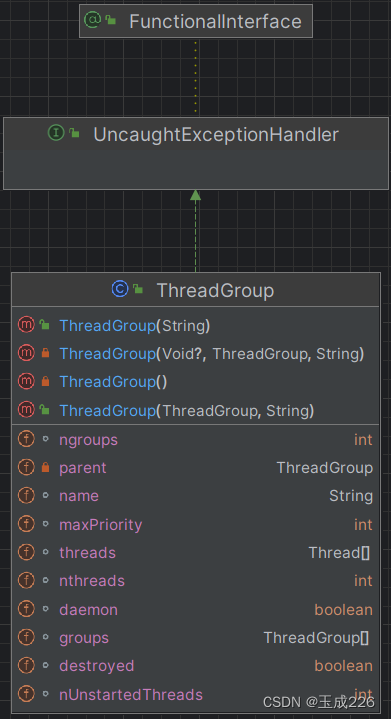Click the field icon of ngroups

[x=26, y=439]
